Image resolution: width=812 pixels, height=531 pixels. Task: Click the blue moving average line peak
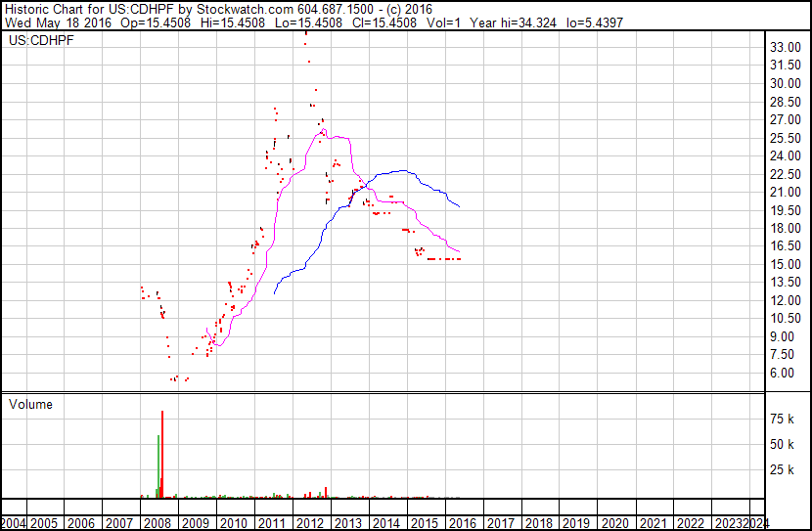[x=403, y=171]
